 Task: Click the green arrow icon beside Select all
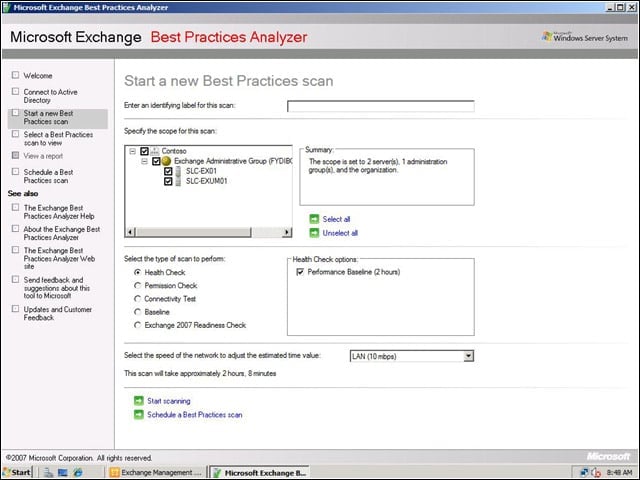(x=314, y=219)
